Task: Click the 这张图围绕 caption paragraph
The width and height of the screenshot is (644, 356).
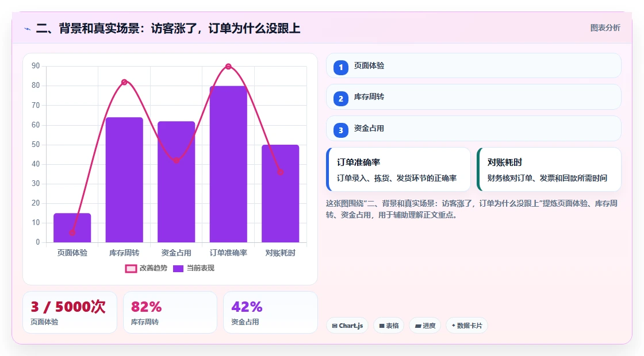Action: (472, 209)
